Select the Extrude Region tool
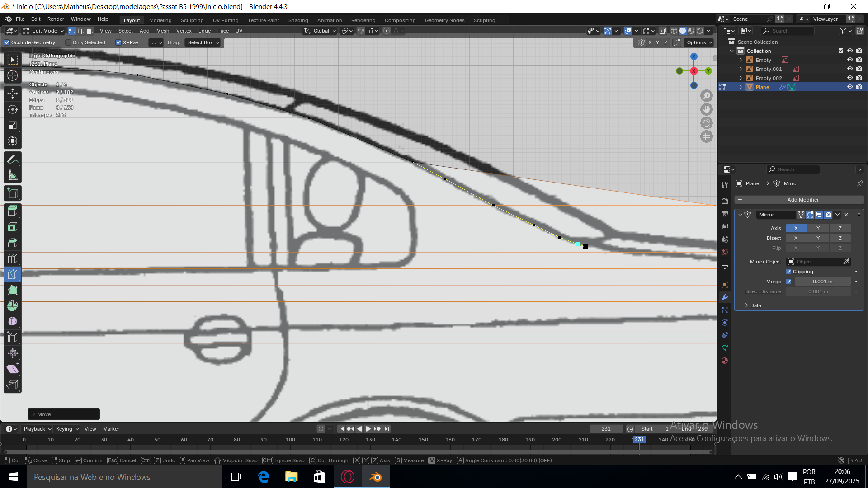868x488 pixels. click(x=13, y=211)
